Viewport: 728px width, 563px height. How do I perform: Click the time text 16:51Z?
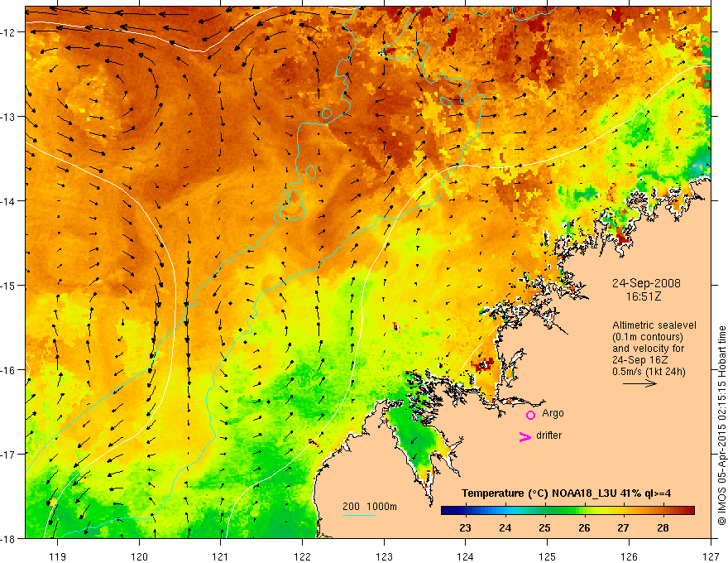click(643, 296)
